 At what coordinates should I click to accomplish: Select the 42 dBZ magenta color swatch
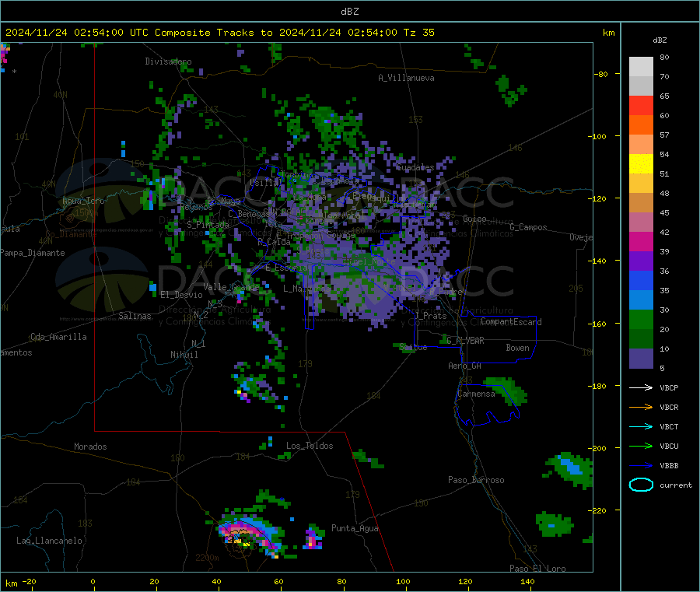click(x=641, y=241)
